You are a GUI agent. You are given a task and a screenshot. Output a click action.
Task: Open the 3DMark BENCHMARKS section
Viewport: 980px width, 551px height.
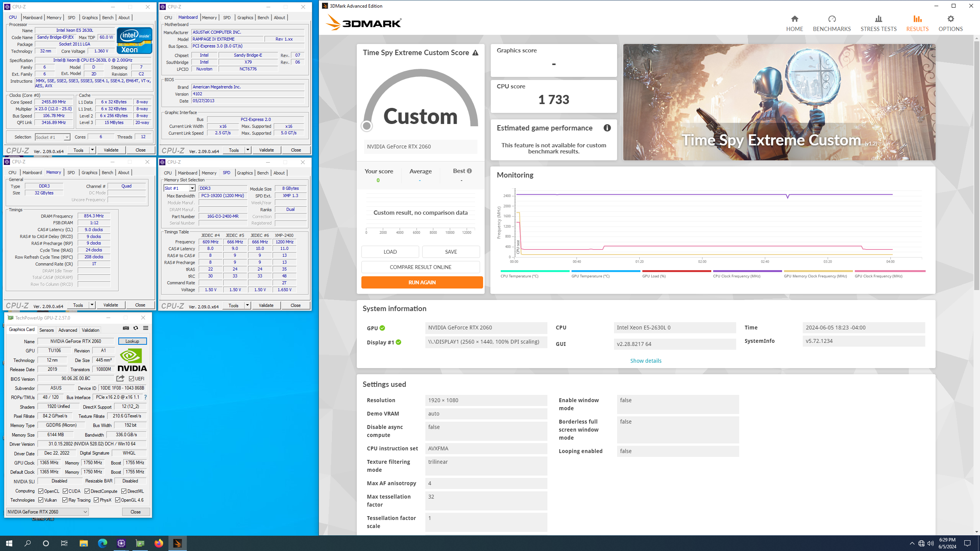coord(831,23)
